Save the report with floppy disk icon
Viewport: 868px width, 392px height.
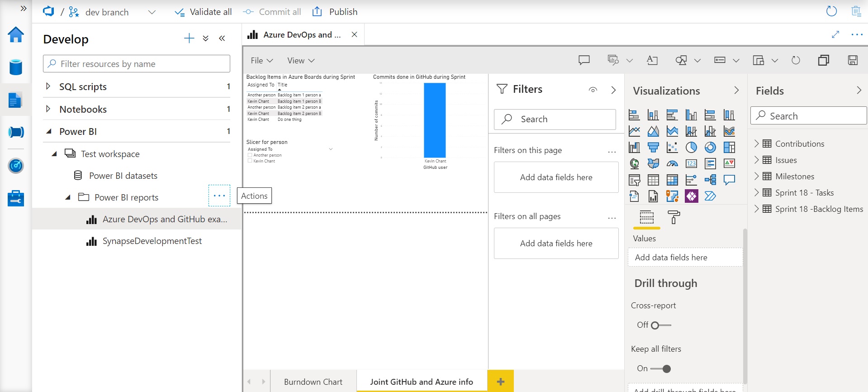click(x=853, y=60)
